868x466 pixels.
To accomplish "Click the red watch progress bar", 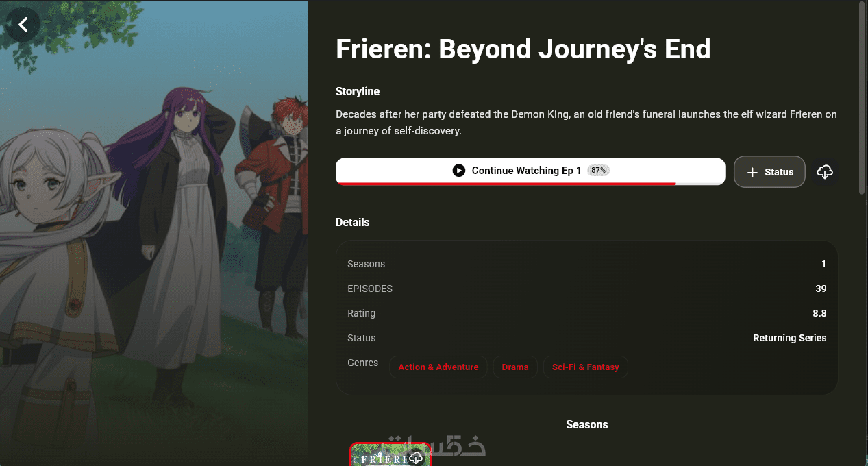I will [x=506, y=184].
